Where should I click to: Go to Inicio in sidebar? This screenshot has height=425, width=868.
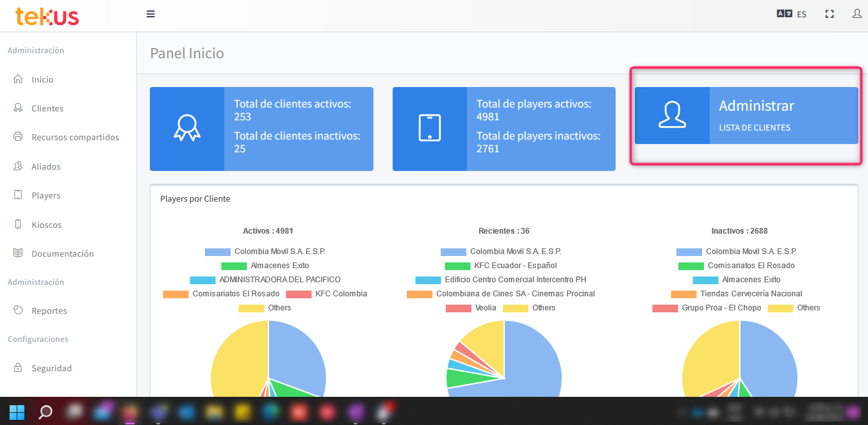[42, 79]
